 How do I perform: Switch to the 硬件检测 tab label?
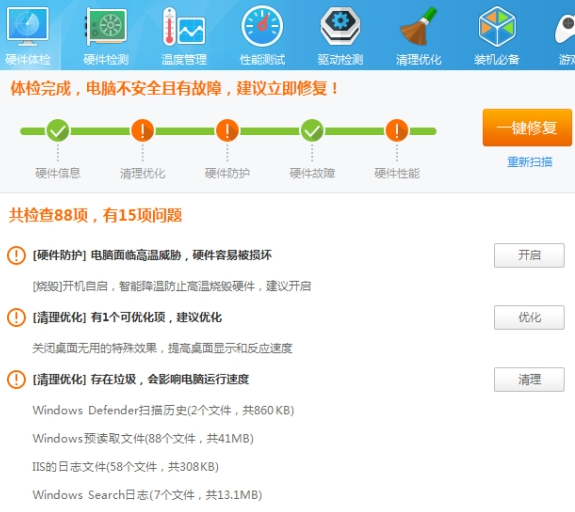106,59
